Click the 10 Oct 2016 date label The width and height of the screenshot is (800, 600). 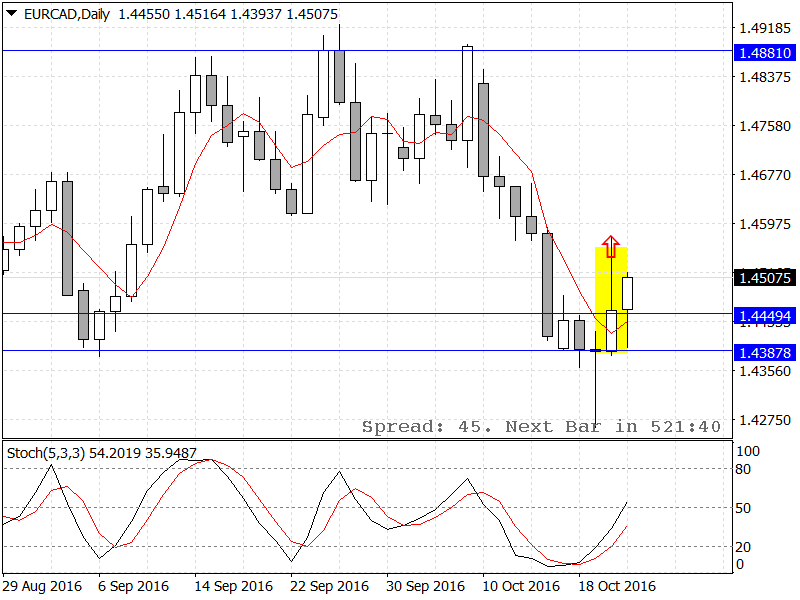[521, 586]
